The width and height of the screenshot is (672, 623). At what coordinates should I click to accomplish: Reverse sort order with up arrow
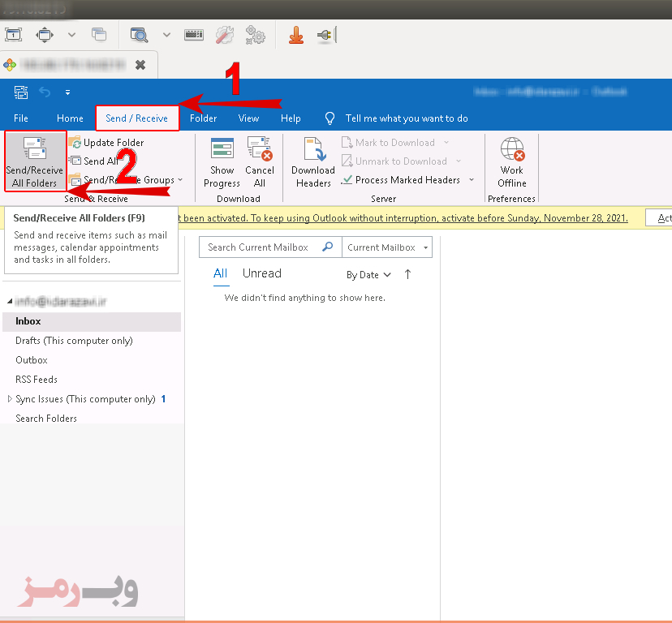tap(407, 275)
